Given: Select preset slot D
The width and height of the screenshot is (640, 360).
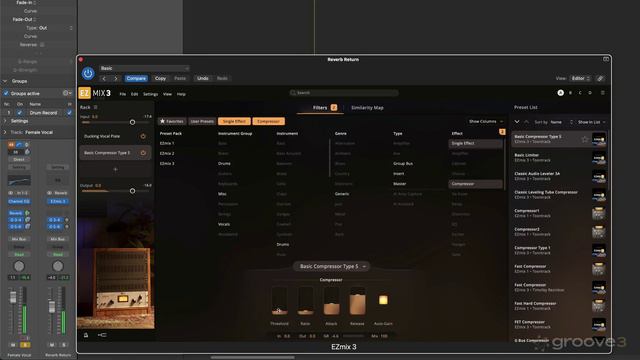Looking at the screenshot, I should [590, 93].
